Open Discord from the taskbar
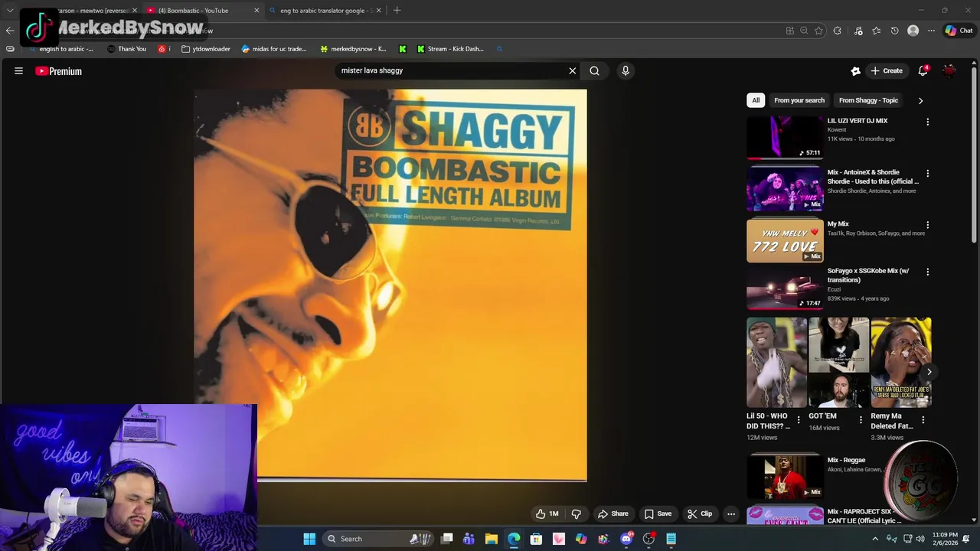 pos(626,539)
